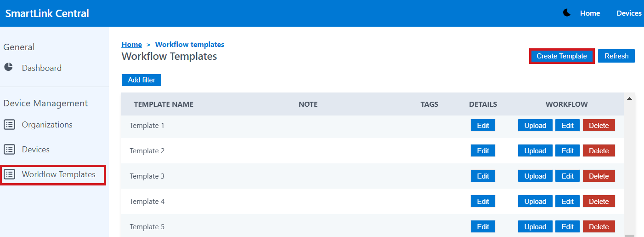Click the scrollbar up arrow
Screen dimensions: 644x237
tap(629, 98)
